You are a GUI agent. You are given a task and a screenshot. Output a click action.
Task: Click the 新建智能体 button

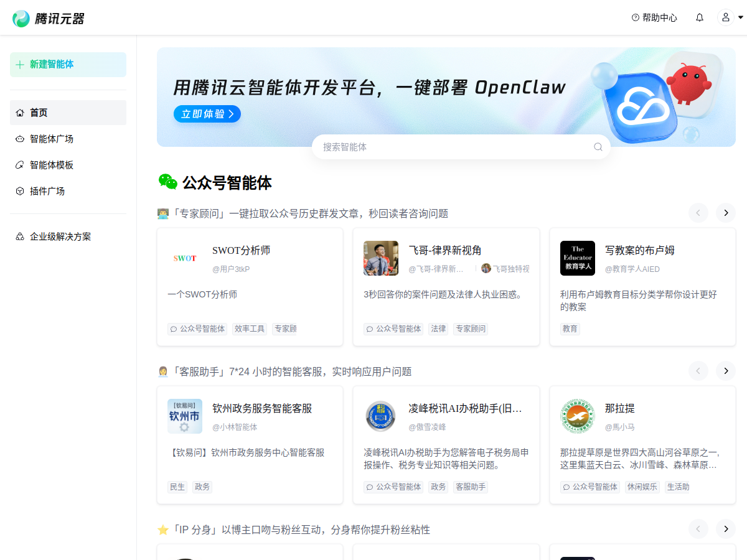click(68, 65)
